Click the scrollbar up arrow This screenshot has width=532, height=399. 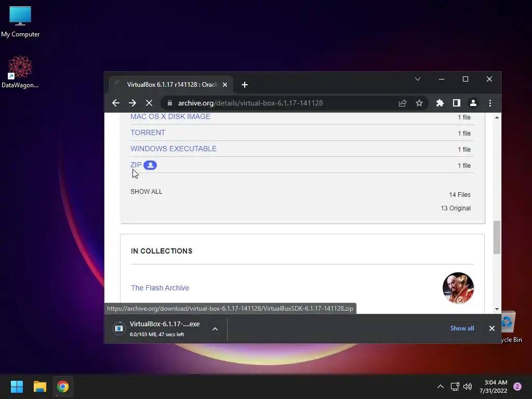497,117
